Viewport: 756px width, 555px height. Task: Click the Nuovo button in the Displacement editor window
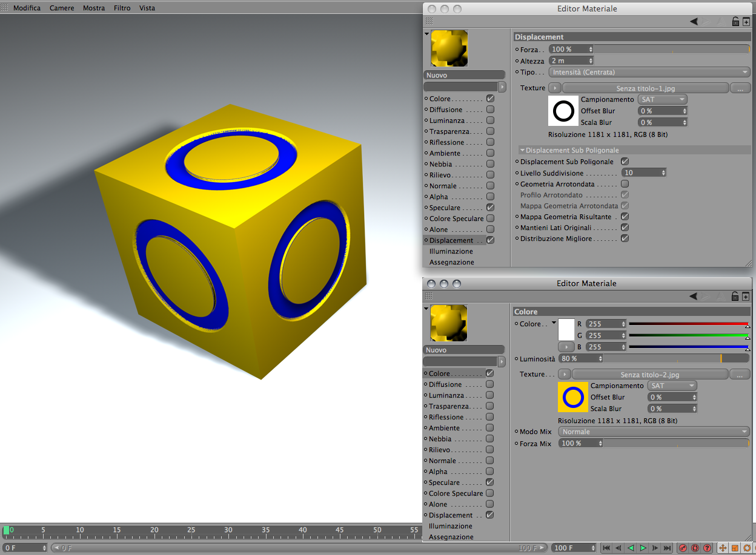(x=465, y=75)
